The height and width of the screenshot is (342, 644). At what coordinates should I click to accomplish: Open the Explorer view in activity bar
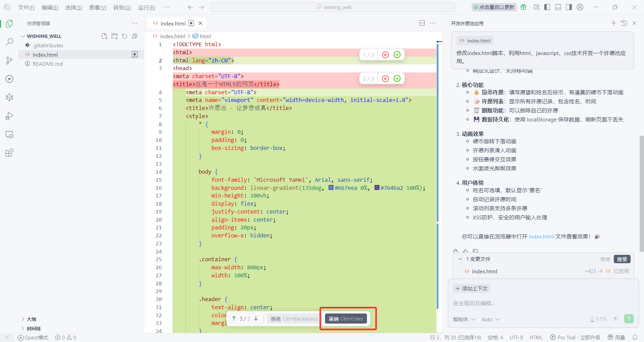[9, 23]
